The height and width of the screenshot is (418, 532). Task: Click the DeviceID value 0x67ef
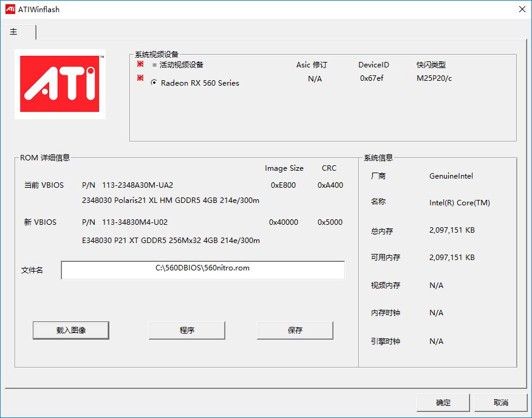point(372,78)
